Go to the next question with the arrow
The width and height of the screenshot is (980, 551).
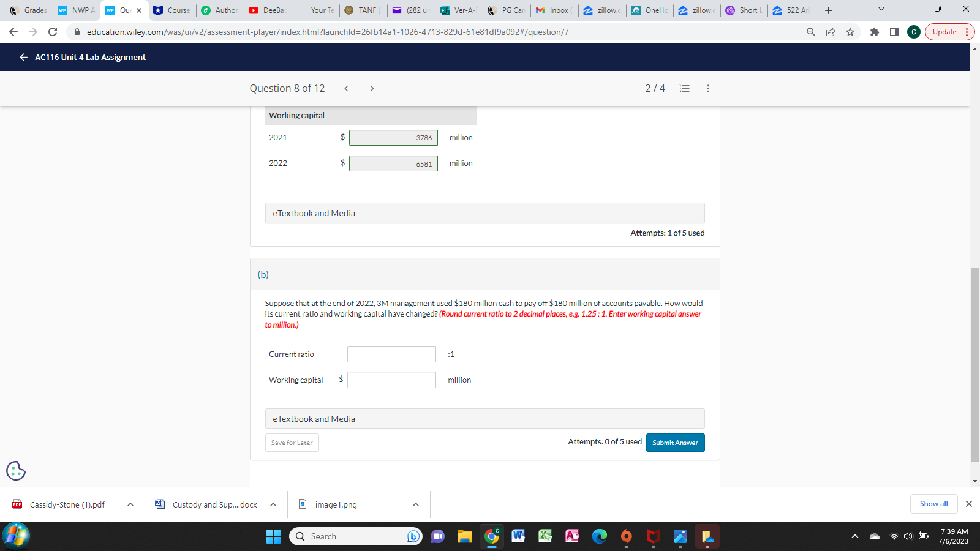click(x=372, y=88)
